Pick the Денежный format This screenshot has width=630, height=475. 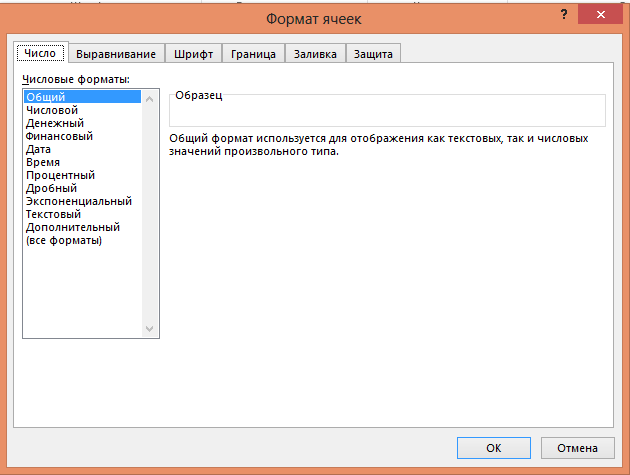click(82, 123)
